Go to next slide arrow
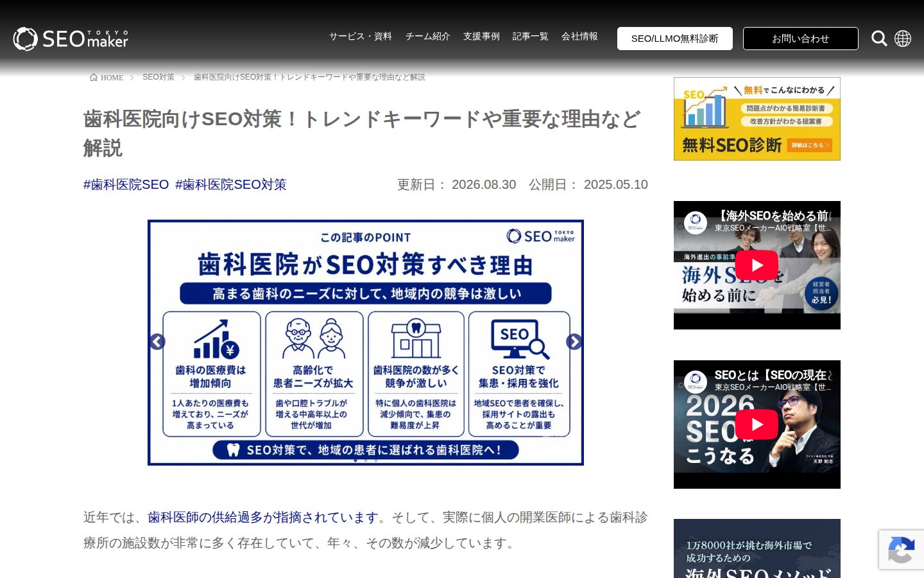This screenshot has height=578, width=924. tap(574, 342)
